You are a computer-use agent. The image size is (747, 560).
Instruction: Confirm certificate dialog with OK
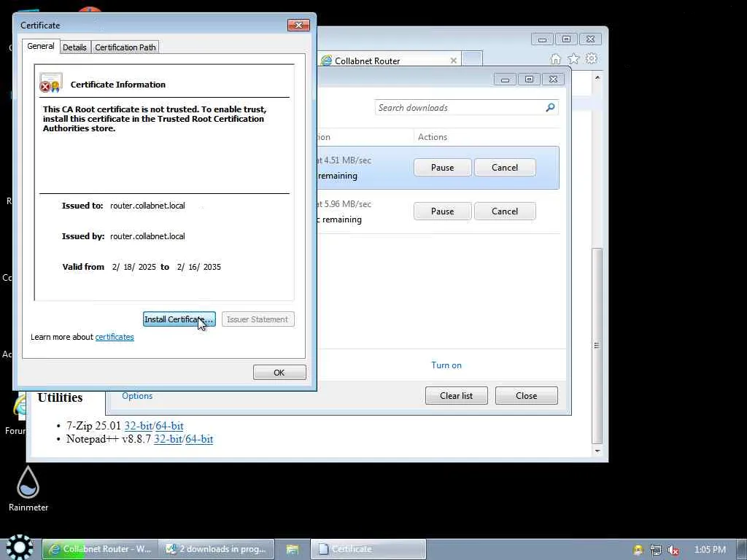(279, 373)
